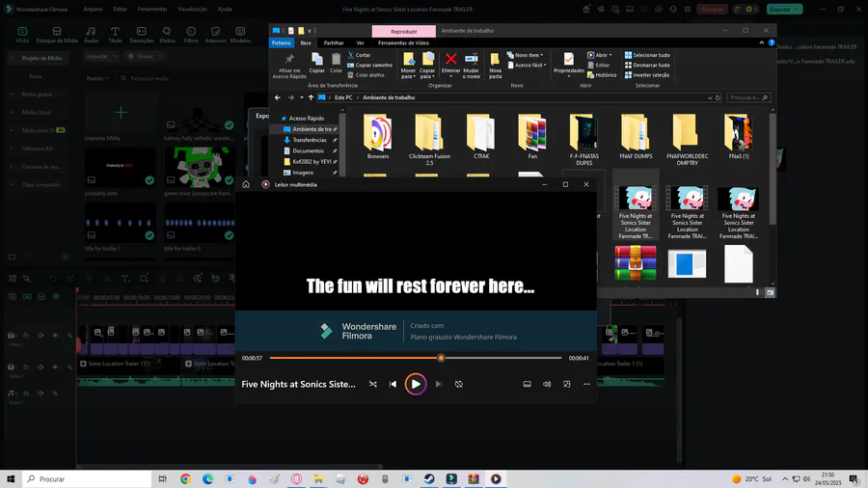The image size is (868, 488).
Task: Open Steam from the taskbar
Action: [429, 479]
